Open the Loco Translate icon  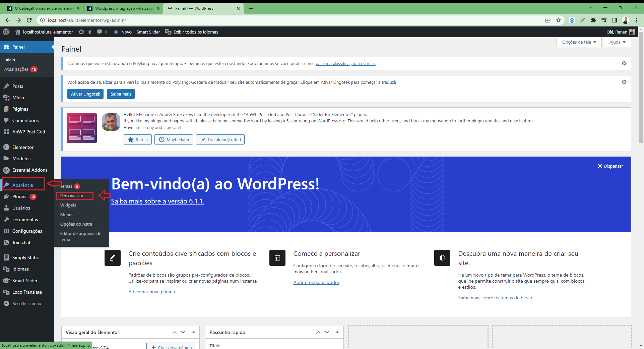point(6,292)
